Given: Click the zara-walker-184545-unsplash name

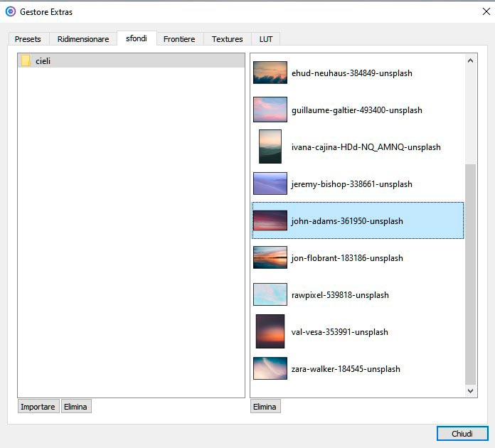Looking at the screenshot, I should pos(346,369).
